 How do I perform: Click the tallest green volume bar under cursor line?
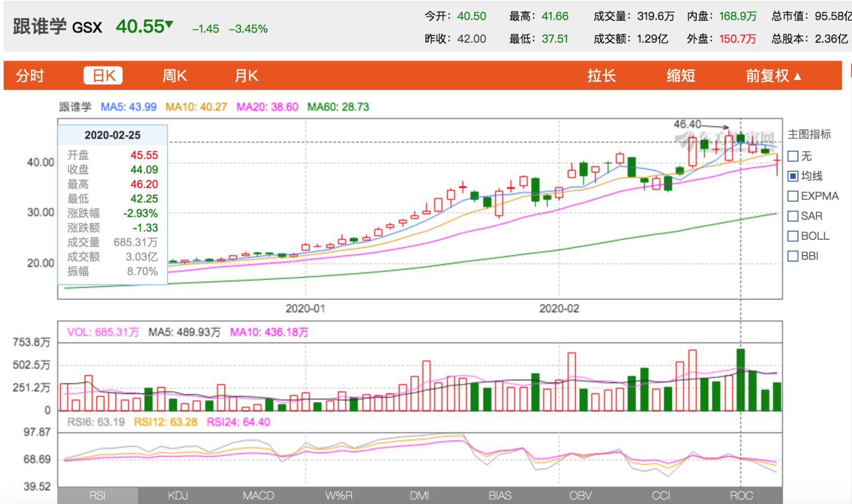(x=741, y=380)
